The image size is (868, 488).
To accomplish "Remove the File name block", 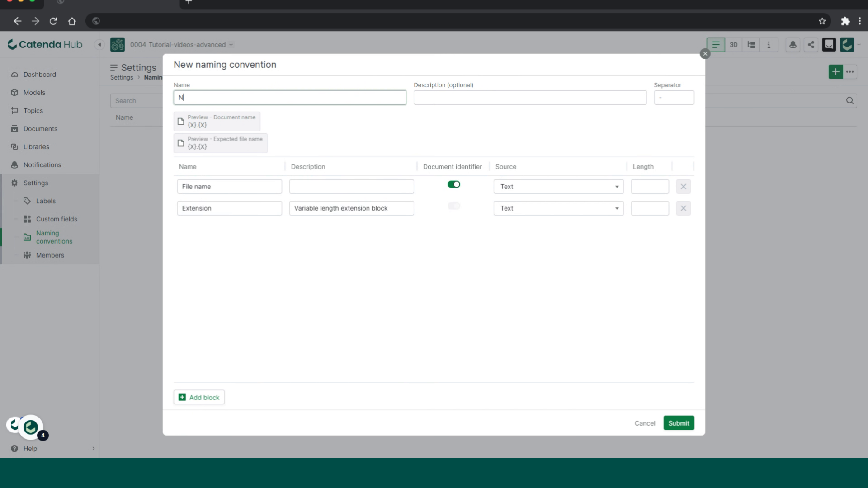I will pyautogui.click(x=683, y=187).
